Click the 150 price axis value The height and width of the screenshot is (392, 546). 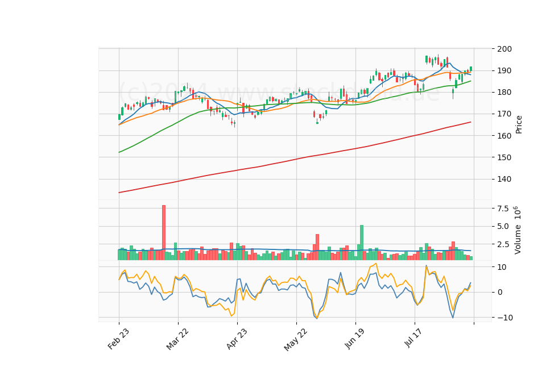[x=504, y=157]
